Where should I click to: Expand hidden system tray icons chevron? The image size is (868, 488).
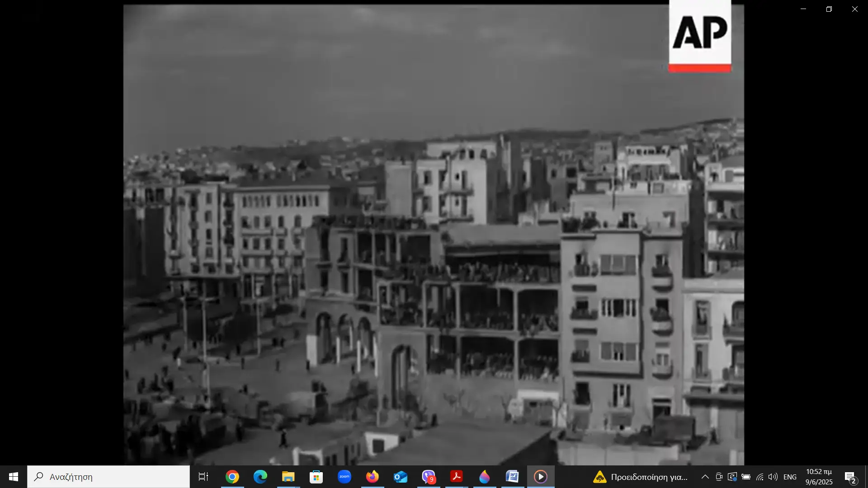tap(705, 477)
